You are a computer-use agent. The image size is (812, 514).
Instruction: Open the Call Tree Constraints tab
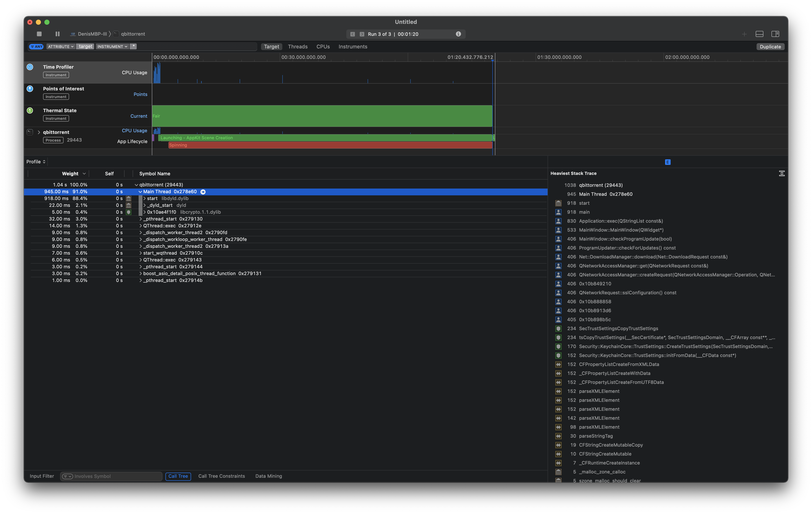point(222,476)
